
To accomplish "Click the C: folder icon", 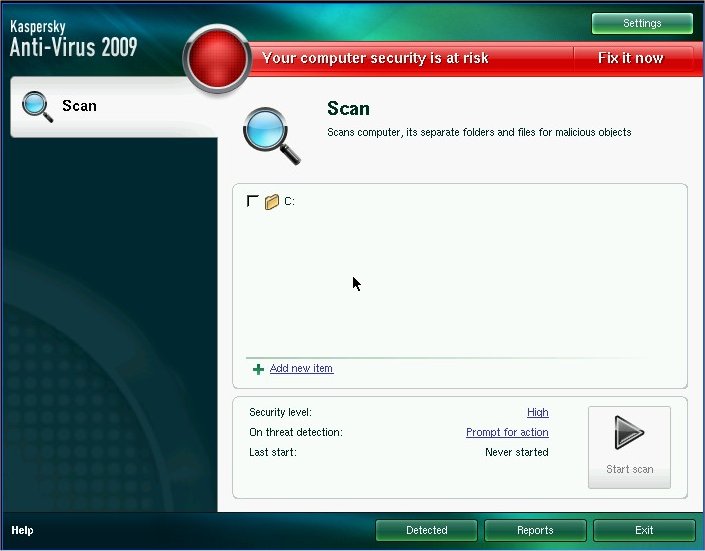I will [272, 202].
